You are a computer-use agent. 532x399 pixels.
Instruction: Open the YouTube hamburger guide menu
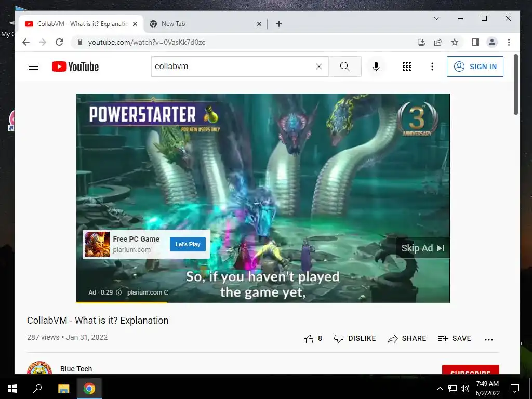(33, 66)
